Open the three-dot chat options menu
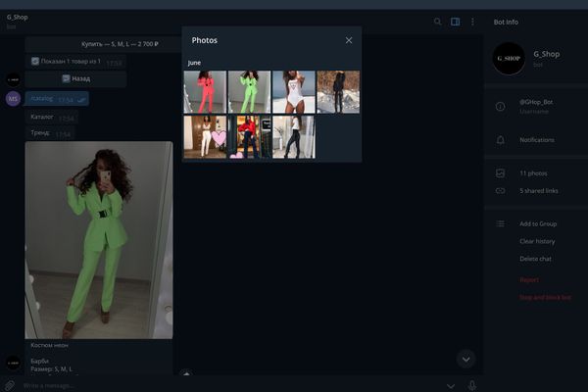The image size is (588, 392). 472,22
